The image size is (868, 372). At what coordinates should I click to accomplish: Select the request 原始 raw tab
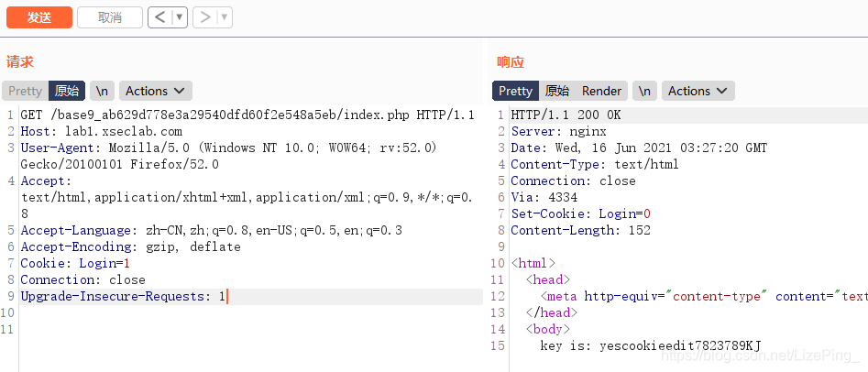point(67,91)
